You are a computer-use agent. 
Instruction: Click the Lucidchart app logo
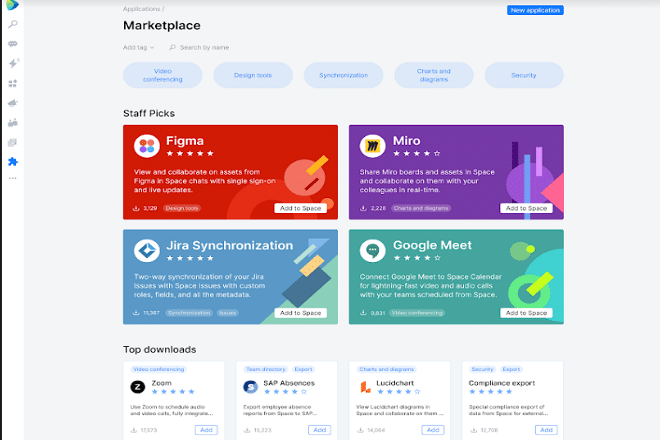pyautogui.click(x=365, y=387)
